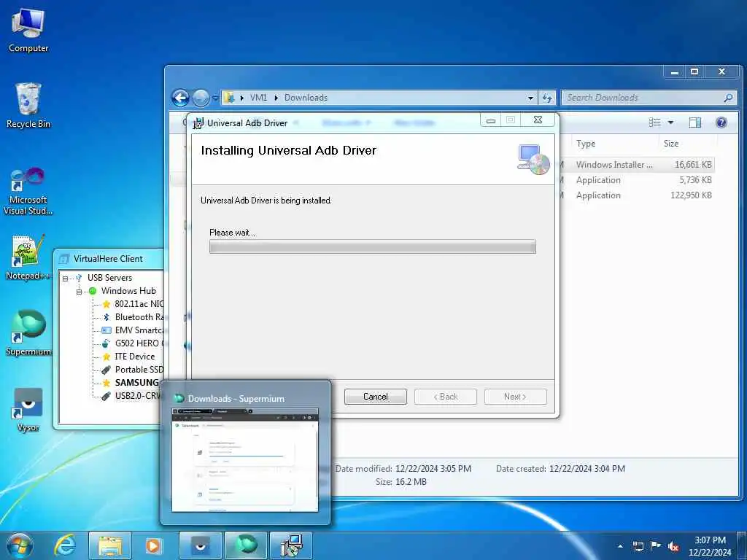Select the 122,950 KB Application row
Viewport: 747px width, 560px height.
[638, 195]
